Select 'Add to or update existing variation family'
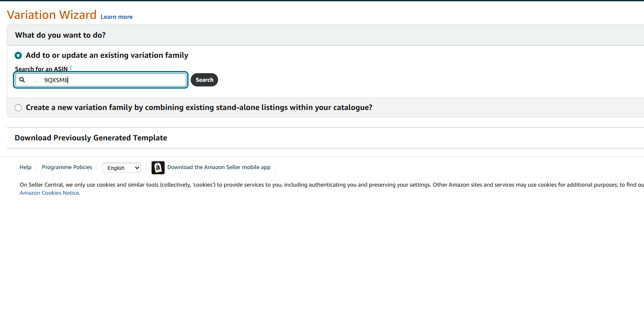 [18, 55]
